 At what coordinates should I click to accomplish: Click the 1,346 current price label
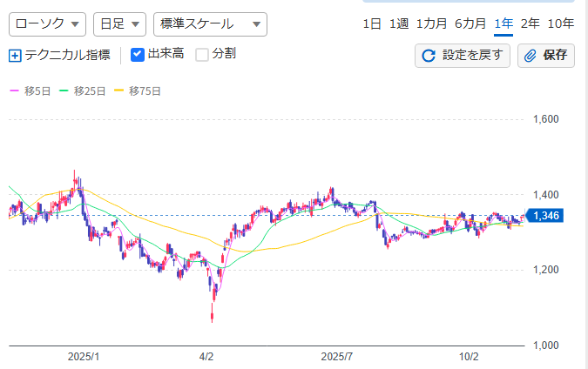tap(544, 216)
